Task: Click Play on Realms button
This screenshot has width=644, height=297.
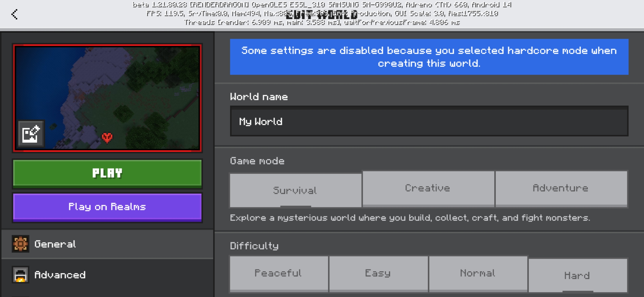Action: [107, 207]
